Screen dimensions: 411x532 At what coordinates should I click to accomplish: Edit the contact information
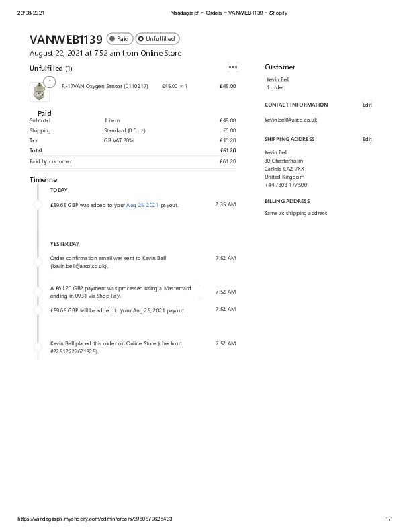pos(367,105)
